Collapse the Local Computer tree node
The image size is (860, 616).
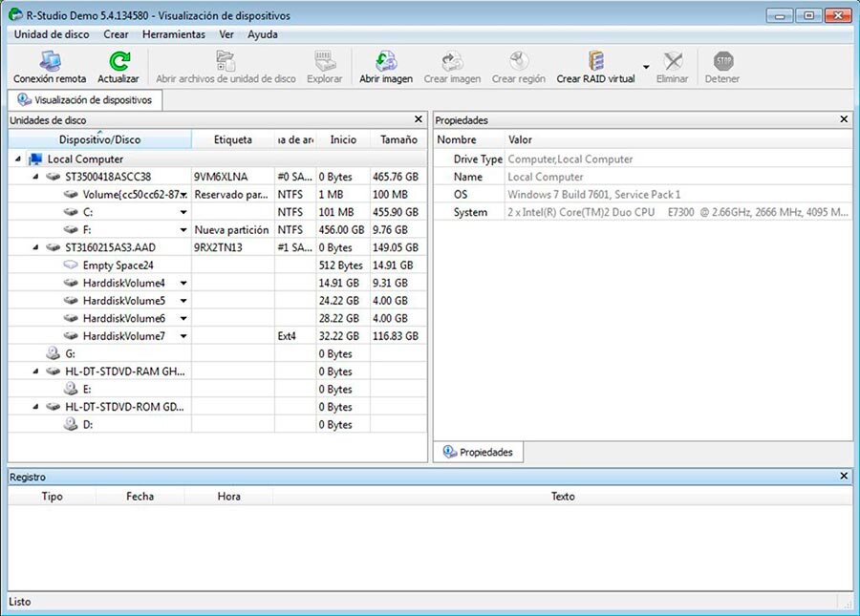point(18,159)
